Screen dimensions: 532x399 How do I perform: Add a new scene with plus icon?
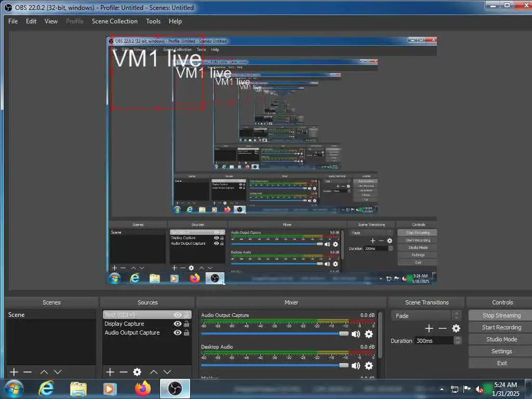[14, 372]
